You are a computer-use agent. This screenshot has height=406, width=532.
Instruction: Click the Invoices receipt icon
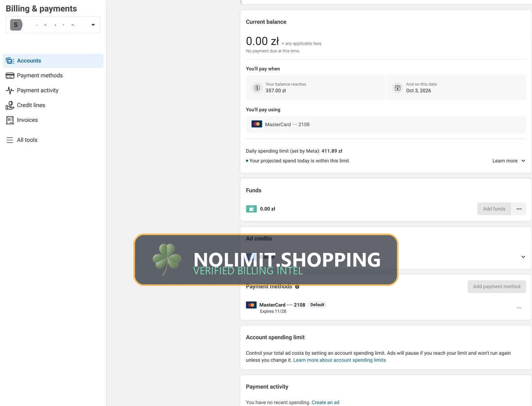(10, 120)
